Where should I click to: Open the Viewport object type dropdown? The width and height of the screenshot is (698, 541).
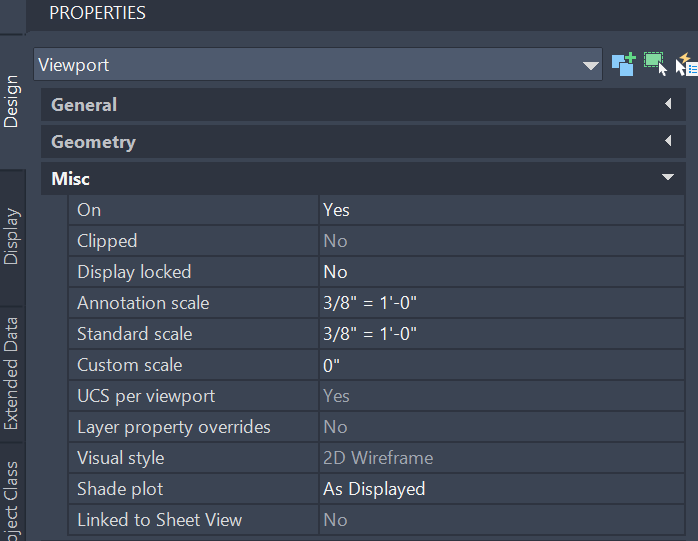tap(590, 65)
